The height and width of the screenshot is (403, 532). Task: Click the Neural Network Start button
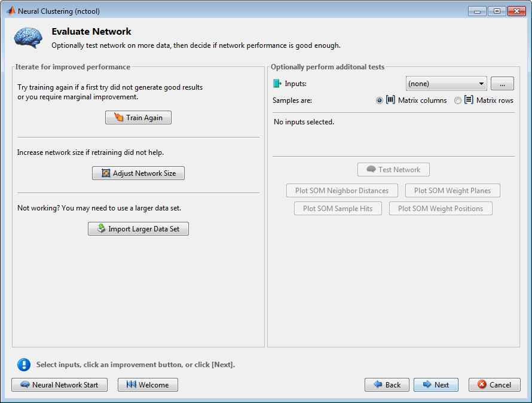(x=59, y=384)
